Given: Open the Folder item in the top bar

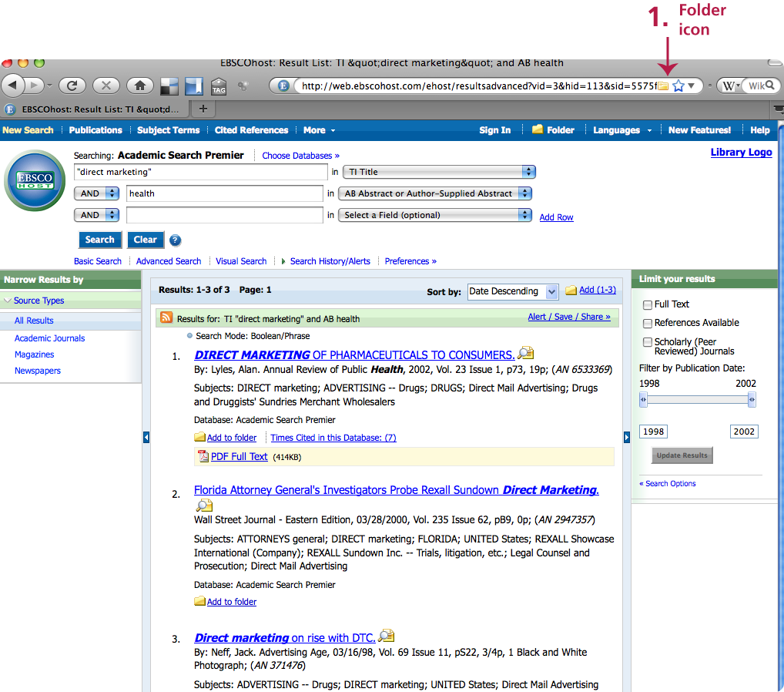Looking at the screenshot, I should click(x=553, y=130).
